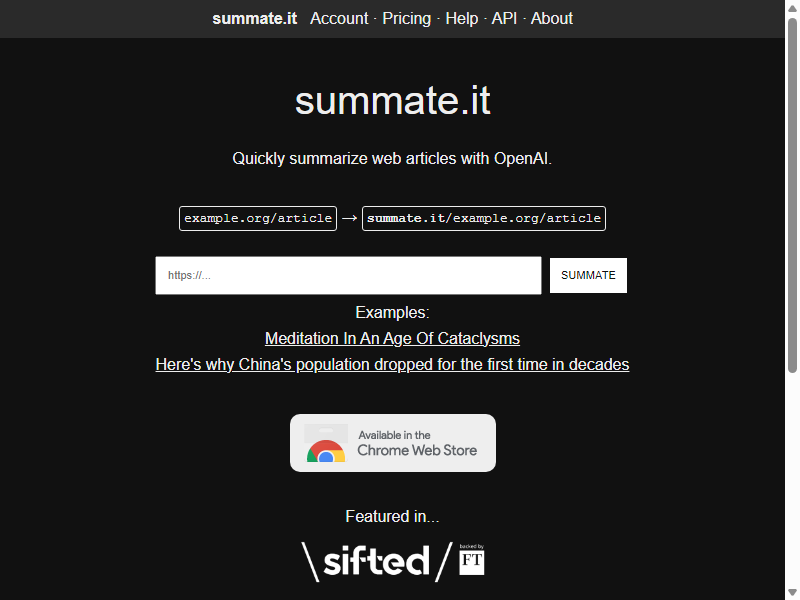This screenshot has width=800, height=600.
Task: Click the vertical scrollbar thumb
Action: pos(792,195)
